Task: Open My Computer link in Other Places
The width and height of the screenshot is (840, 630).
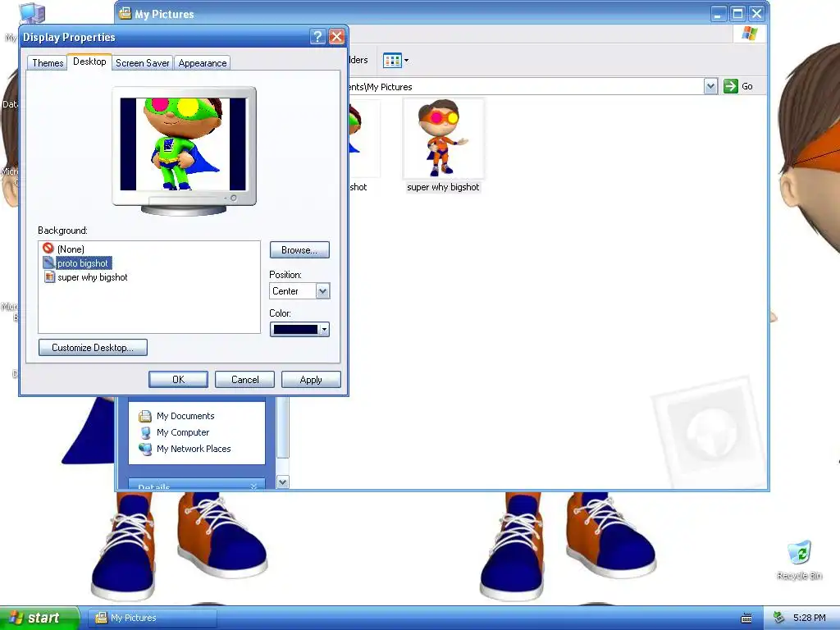Action: [183, 432]
